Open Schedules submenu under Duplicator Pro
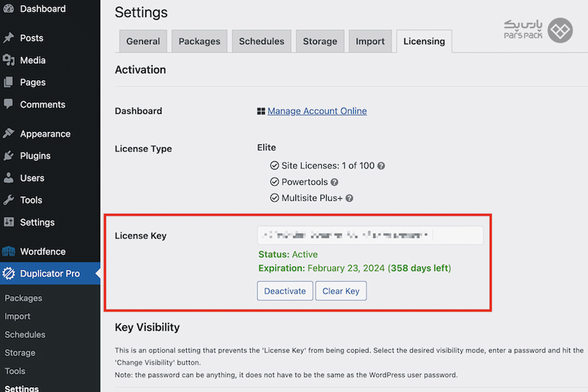Viewport: 588px width, 392px height. 25,335
